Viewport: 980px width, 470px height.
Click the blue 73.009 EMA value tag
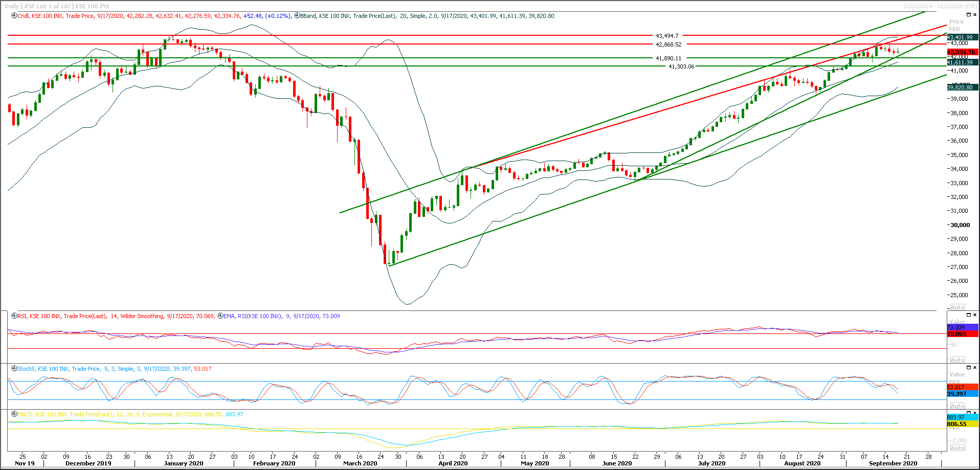tap(962, 327)
